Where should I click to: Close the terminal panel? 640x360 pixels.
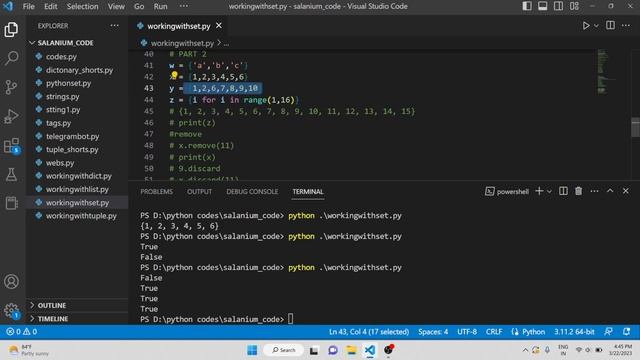tap(626, 191)
